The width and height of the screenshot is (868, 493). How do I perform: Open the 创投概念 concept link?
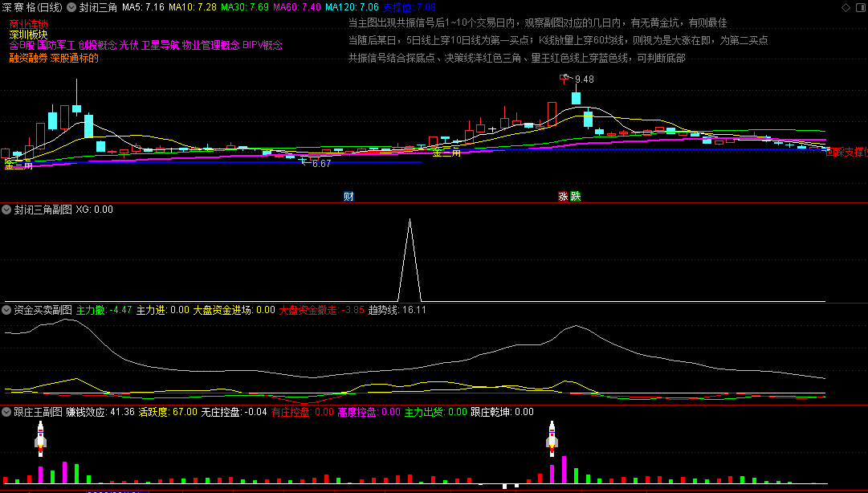pyautogui.click(x=97, y=46)
